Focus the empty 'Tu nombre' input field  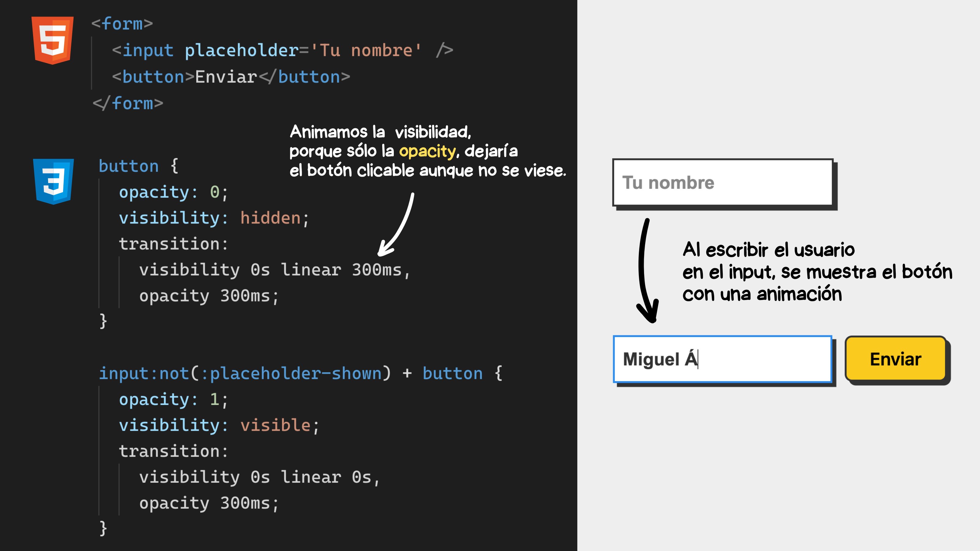coord(722,182)
